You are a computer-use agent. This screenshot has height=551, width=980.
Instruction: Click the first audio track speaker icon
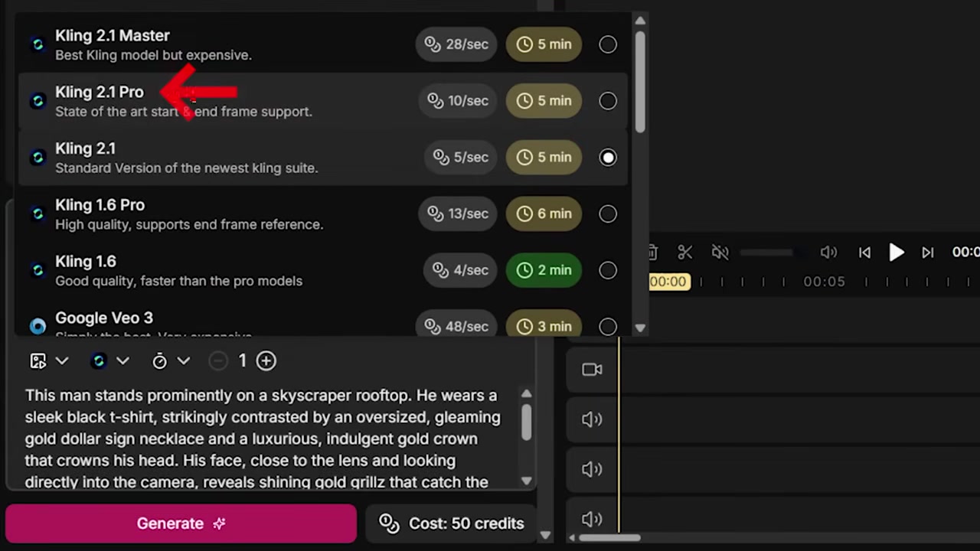point(592,419)
